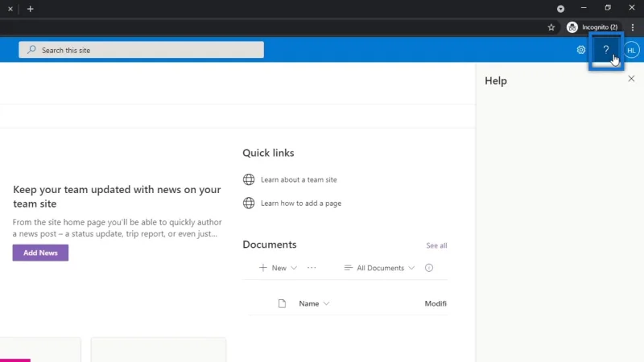Open the HL account avatar

pyautogui.click(x=631, y=50)
